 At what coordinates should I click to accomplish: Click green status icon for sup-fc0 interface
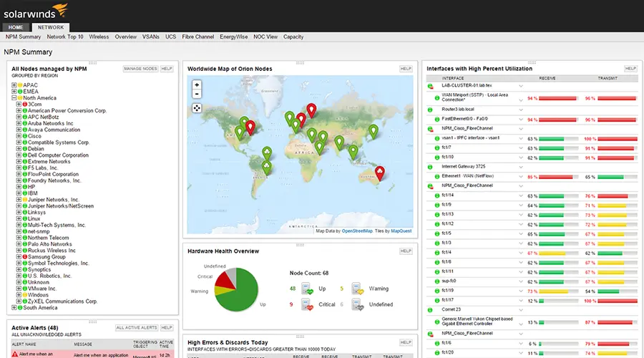point(437,282)
